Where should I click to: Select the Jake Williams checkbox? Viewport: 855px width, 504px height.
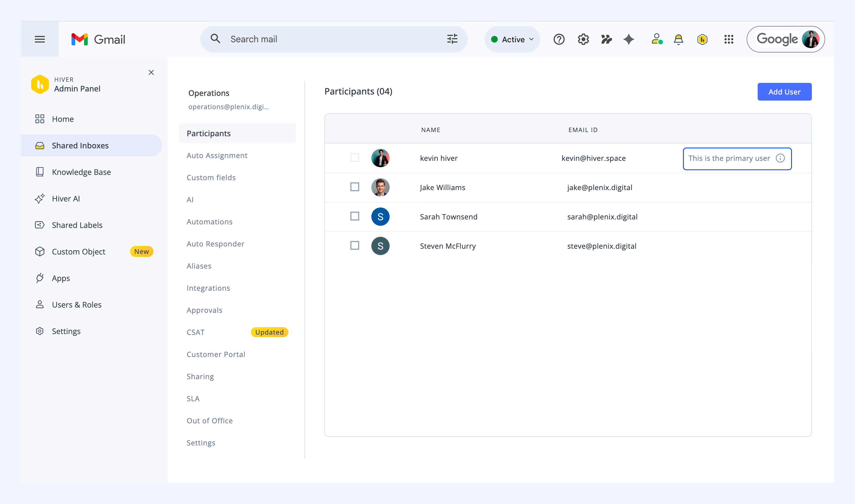click(355, 187)
